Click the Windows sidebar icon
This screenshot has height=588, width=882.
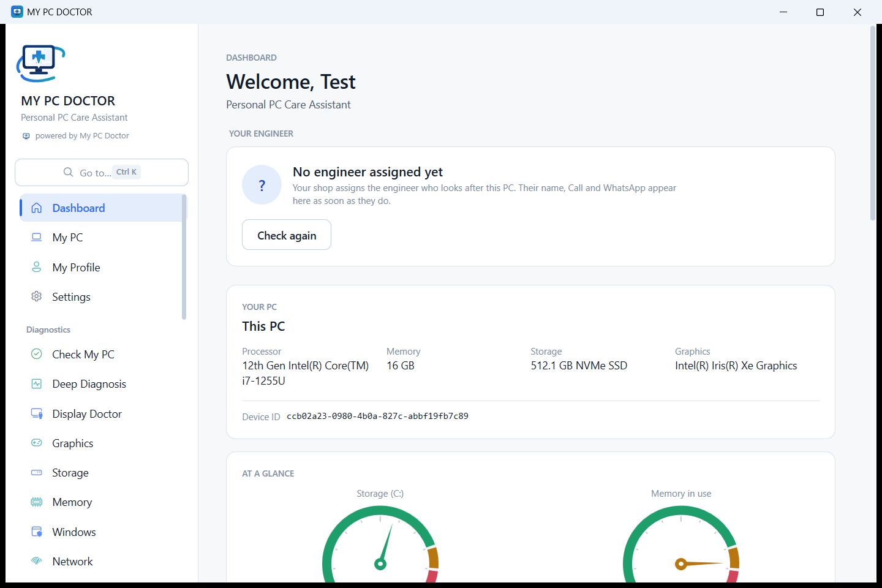click(x=37, y=532)
